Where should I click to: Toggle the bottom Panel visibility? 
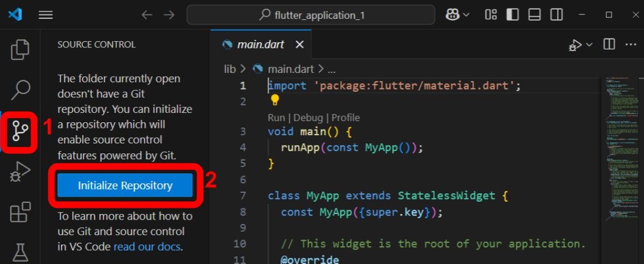point(534,15)
